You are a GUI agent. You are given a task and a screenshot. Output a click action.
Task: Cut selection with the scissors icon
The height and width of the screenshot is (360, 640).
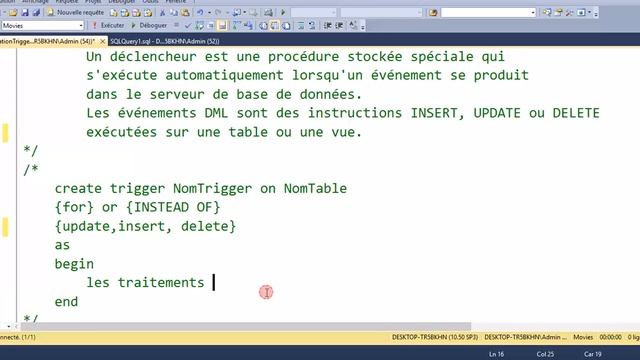pyautogui.click(x=162, y=13)
